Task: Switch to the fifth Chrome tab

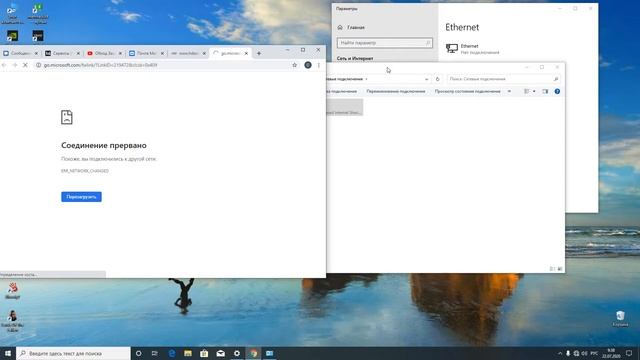Action: [188, 53]
